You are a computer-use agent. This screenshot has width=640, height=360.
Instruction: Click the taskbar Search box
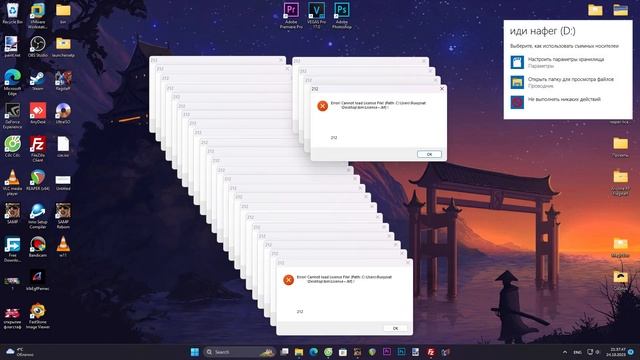[x=239, y=352]
